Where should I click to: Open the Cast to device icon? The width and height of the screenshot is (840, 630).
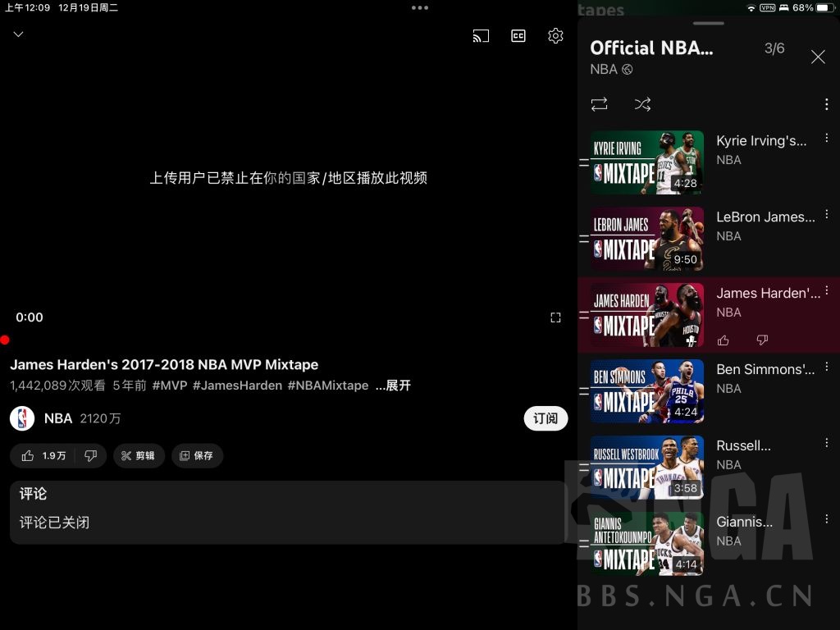coord(481,35)
